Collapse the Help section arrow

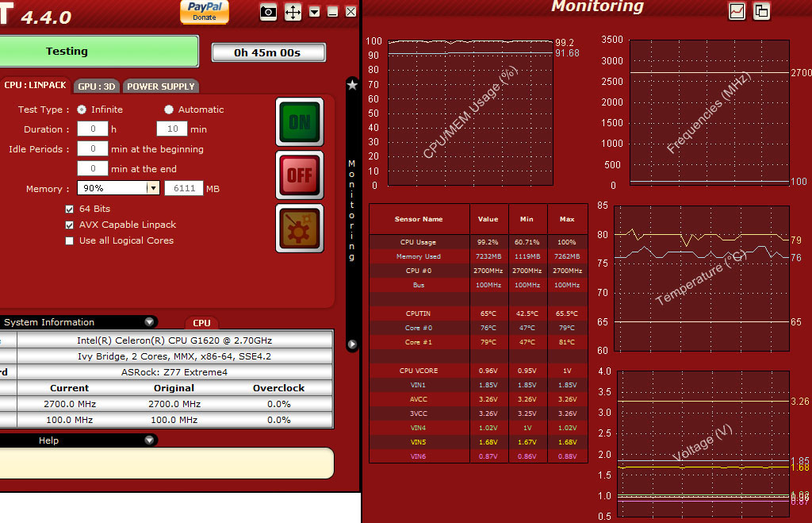click(149, 440)
